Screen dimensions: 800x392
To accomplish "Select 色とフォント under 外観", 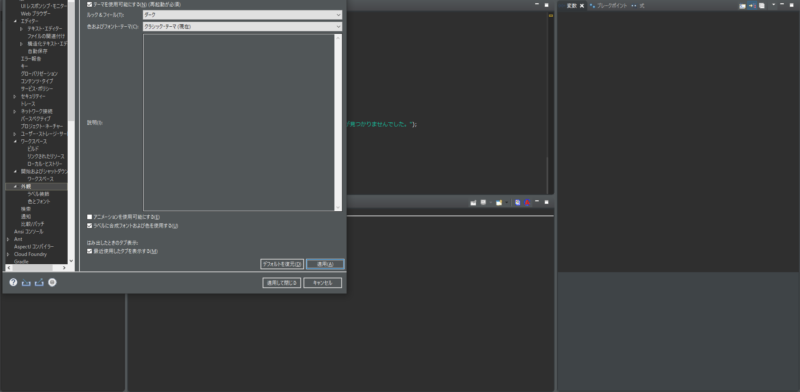I will (x=39, y=202).
